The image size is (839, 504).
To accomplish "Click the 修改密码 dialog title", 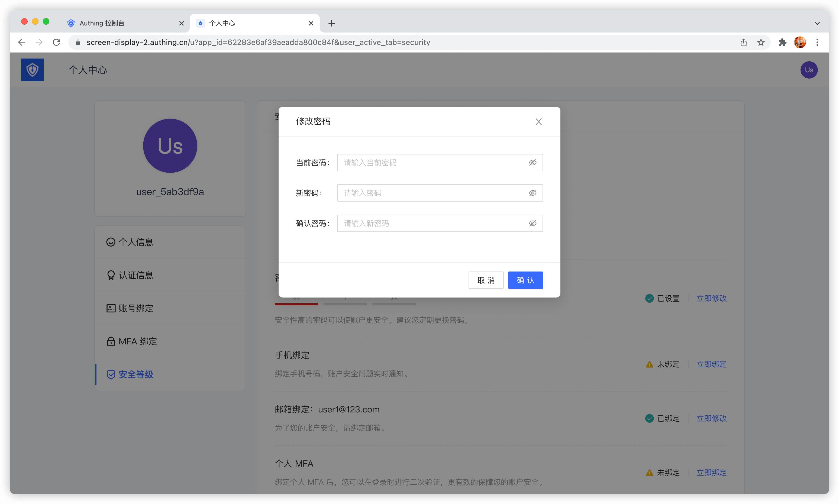I will (x=313, y=121).
